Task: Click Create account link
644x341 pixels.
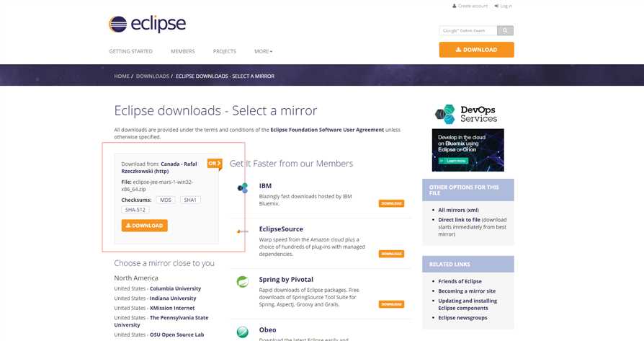Action: (470, 6)
